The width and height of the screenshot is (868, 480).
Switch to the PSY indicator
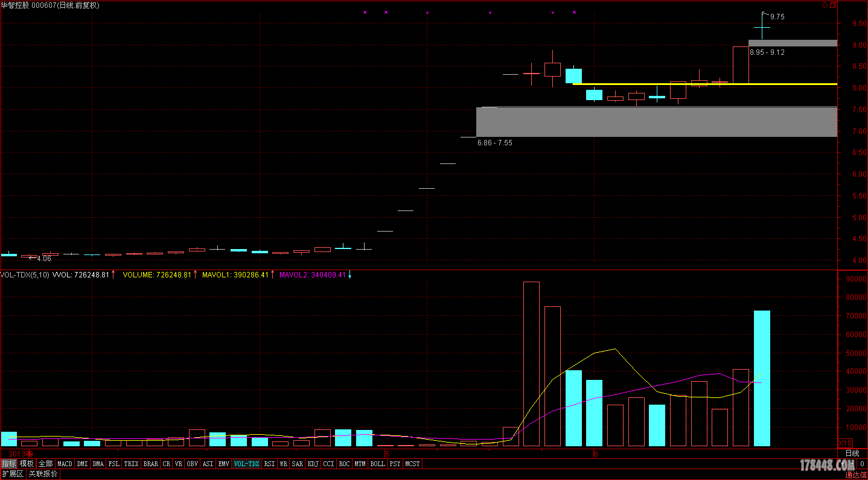pyautogui.click(x=395, y=464)
